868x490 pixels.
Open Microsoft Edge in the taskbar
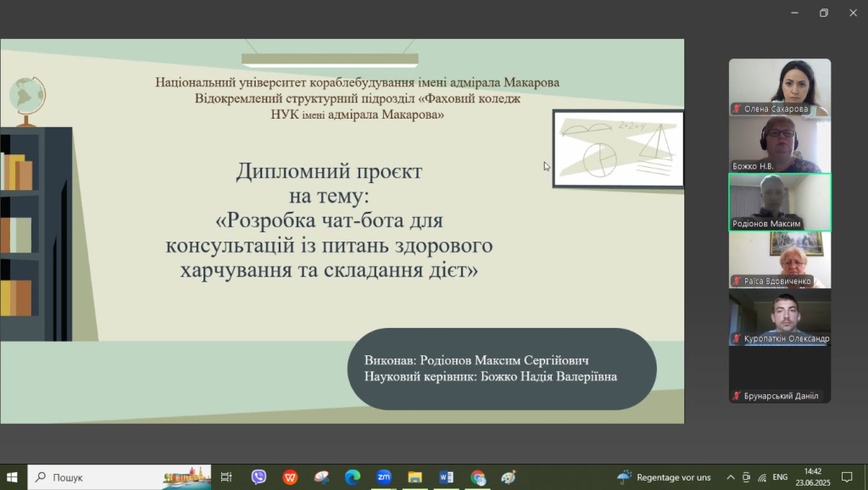(x=353, y=477)
